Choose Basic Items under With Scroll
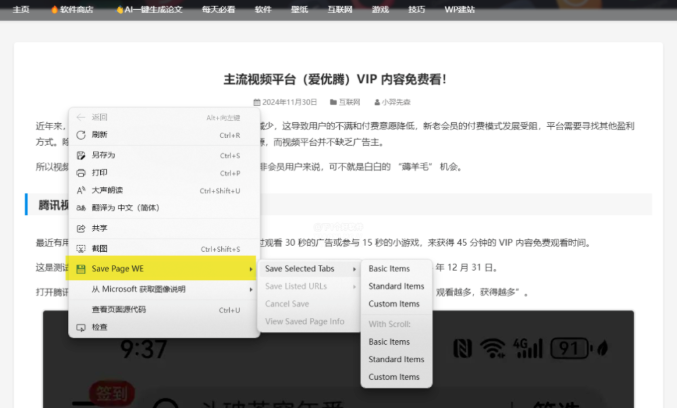 [389, 342]
